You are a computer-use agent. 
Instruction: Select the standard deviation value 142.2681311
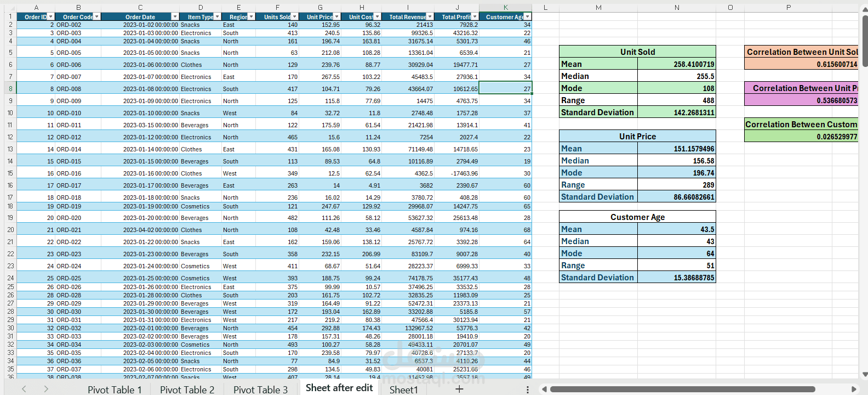[677, 112]
